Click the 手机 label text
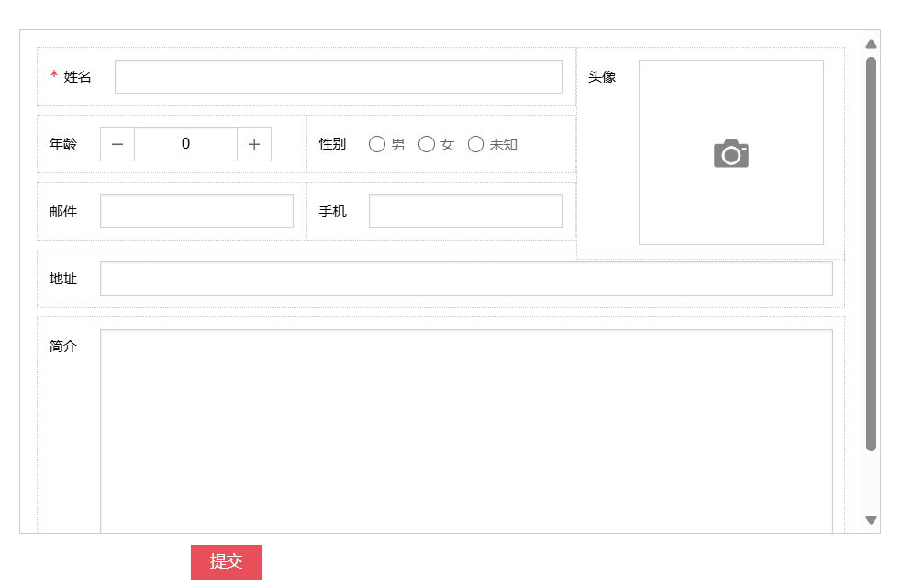Viewport: 924px width, 588px height. [x=332, y=212]
